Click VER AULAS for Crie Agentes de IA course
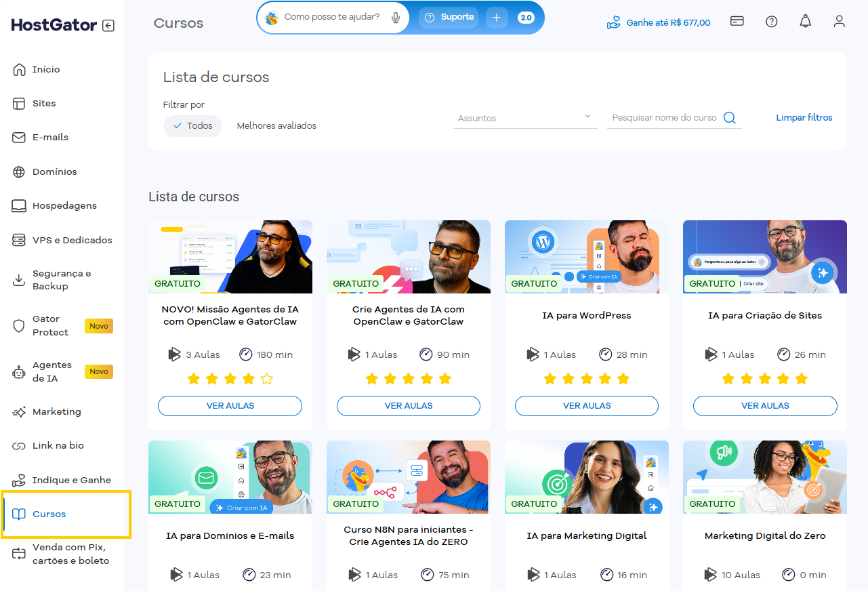 click(409, 405)
